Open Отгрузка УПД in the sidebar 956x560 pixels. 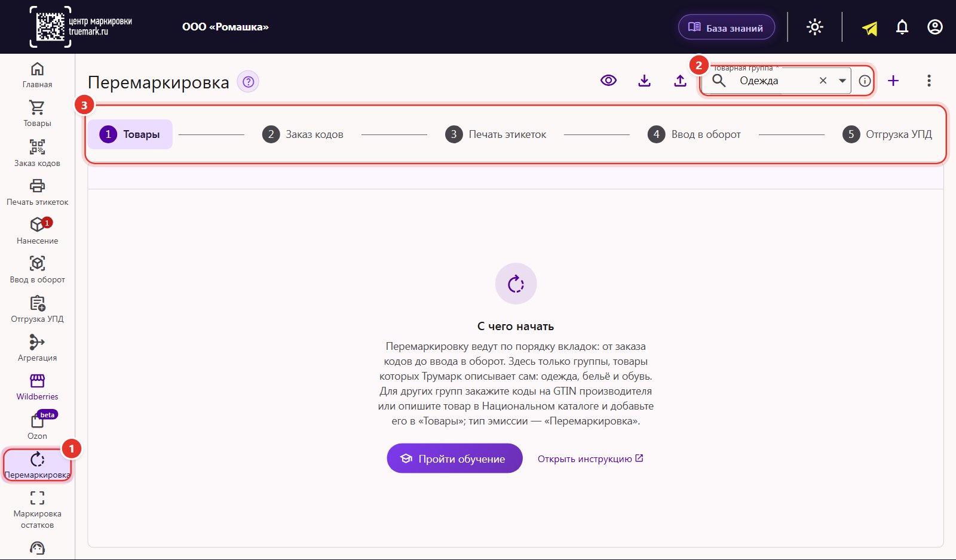[x=37, y=309]
